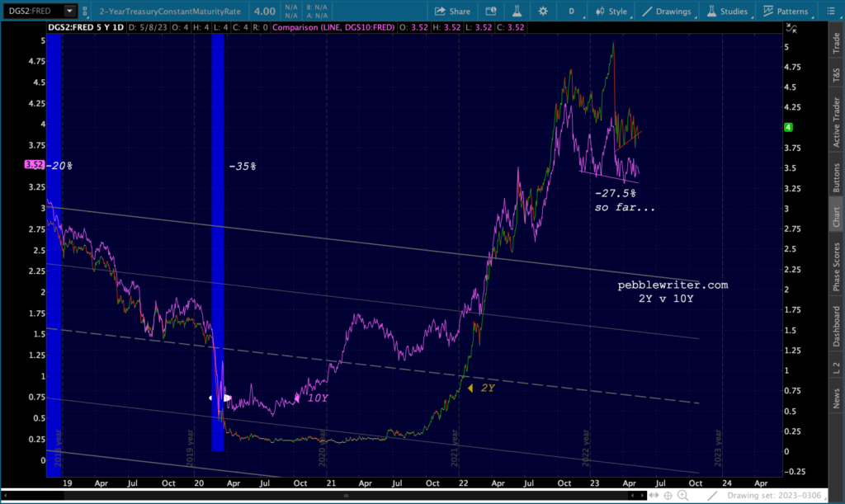Click the scroll-right arrow near zoom icons
This screenshot has width=845, height=504.
point(642,496)
